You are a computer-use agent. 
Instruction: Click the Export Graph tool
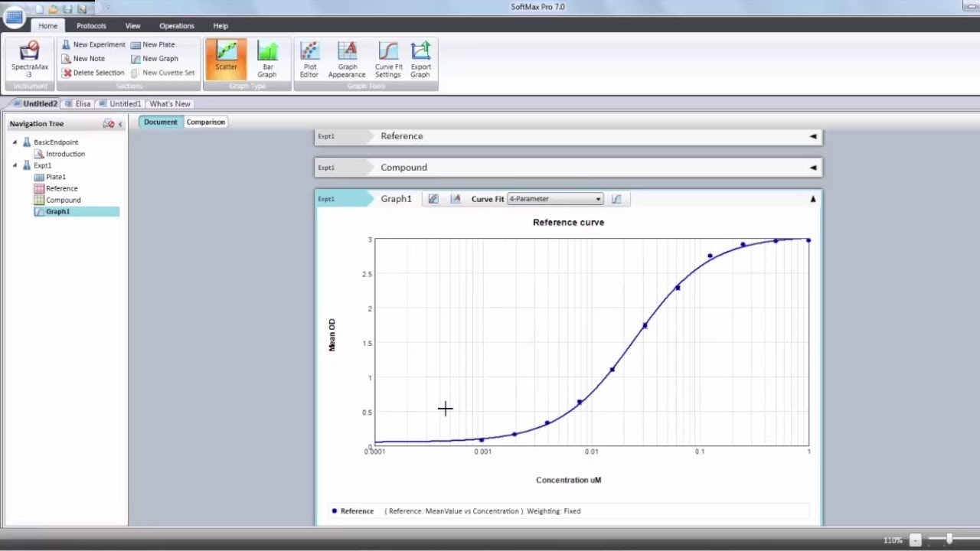pos(420,59)
